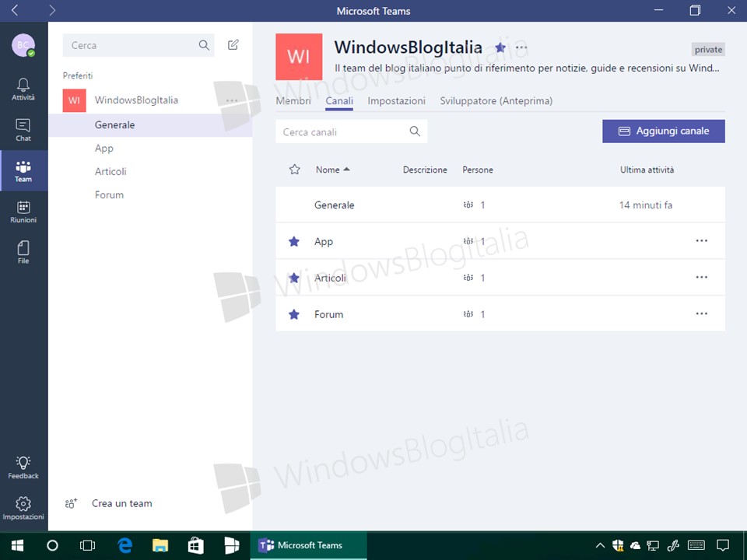Open sidebar WindowsBlogItalia more options
This screenshot has height=560, width=747.
coord(232,100)
